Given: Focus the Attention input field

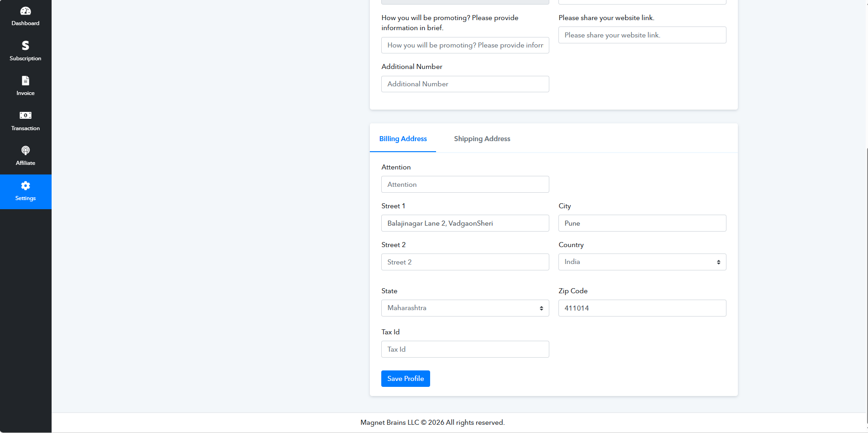Looking at the screenshot, I should pyautogui.click(x=465, y=185).
